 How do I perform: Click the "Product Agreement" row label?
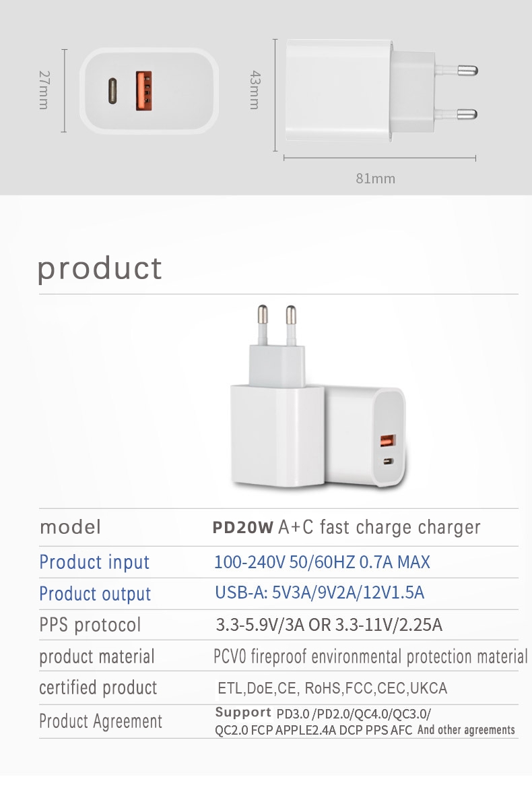100,721
